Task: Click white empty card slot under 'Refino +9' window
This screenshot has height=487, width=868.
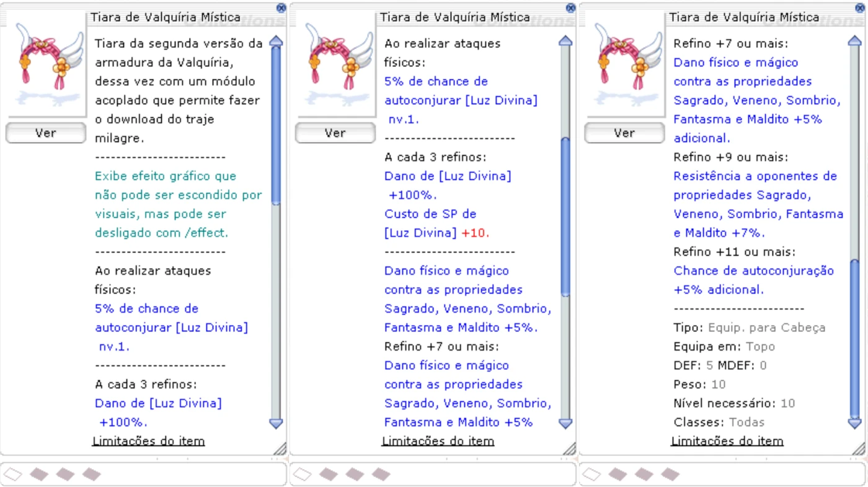Action: tap(592, 475)
